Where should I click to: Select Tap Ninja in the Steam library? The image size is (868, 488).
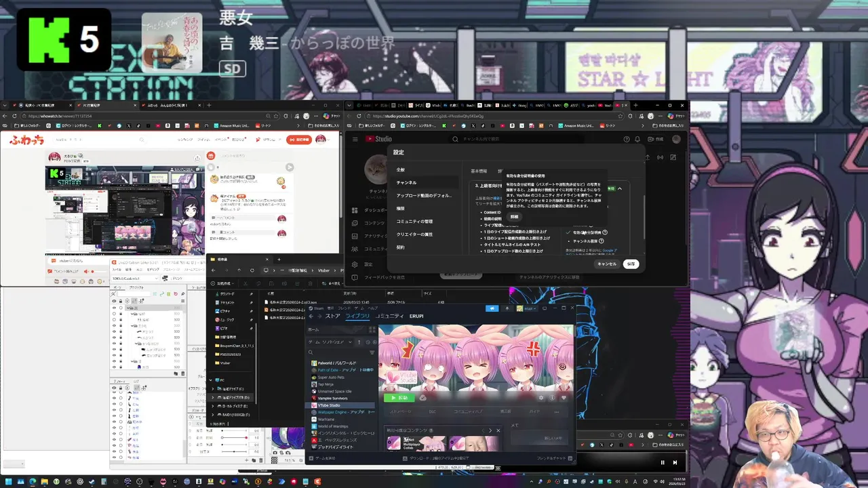pyautogui.click(x=325, y=384)
